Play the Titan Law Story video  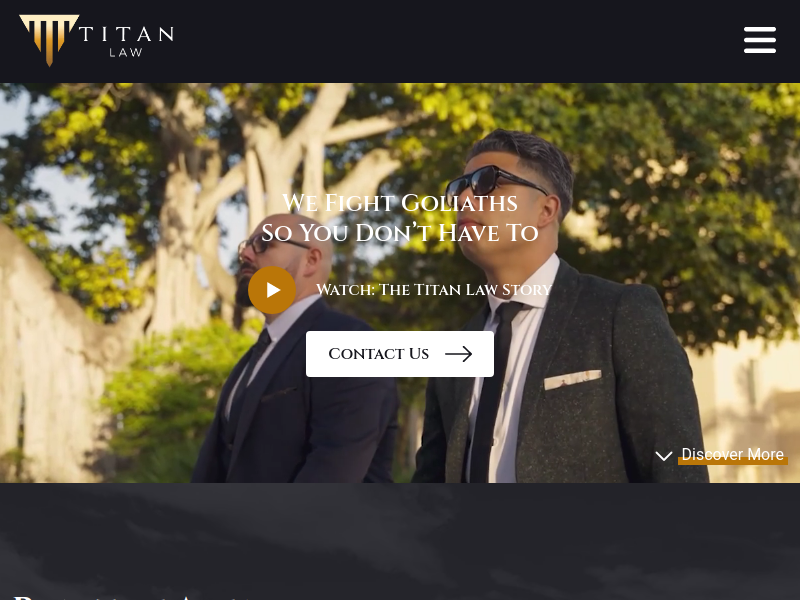(272, 290)
